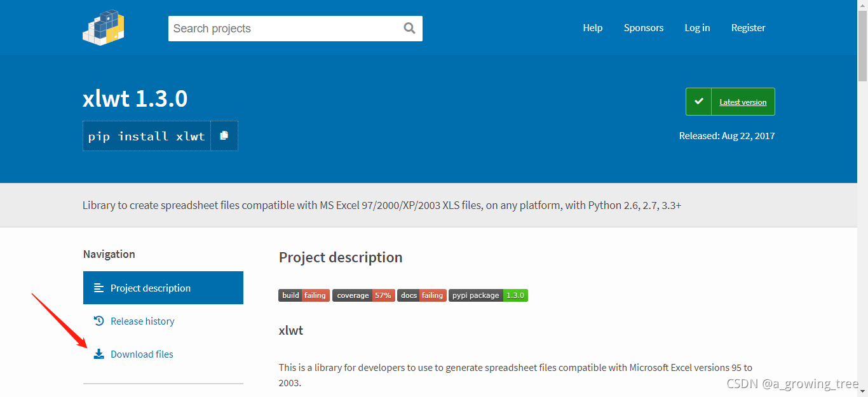
Task: Click the coverage 57% badge
Action: 363,295
